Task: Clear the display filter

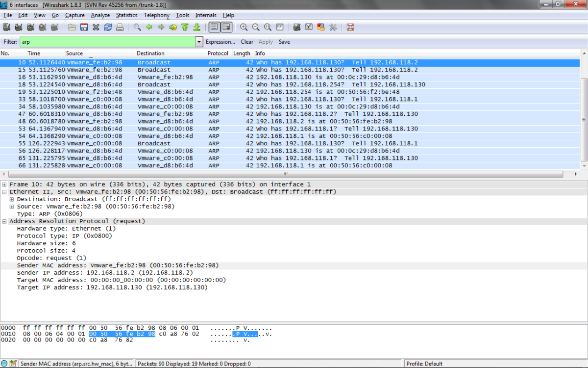Action: [247, 42]
